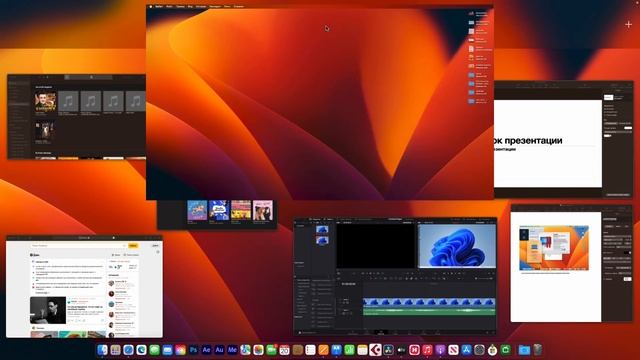Open the Apple TV app in the Dock
Viewport: 640px width, 360px height.
coord(401,350)
